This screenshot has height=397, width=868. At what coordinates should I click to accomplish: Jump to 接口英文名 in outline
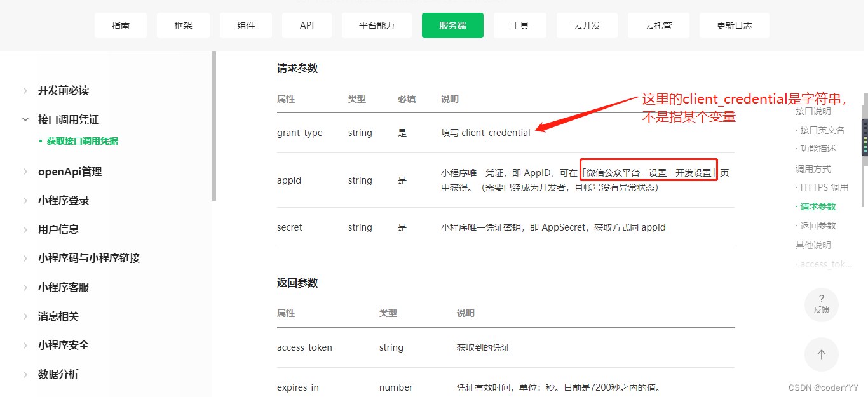pos(822,130)
